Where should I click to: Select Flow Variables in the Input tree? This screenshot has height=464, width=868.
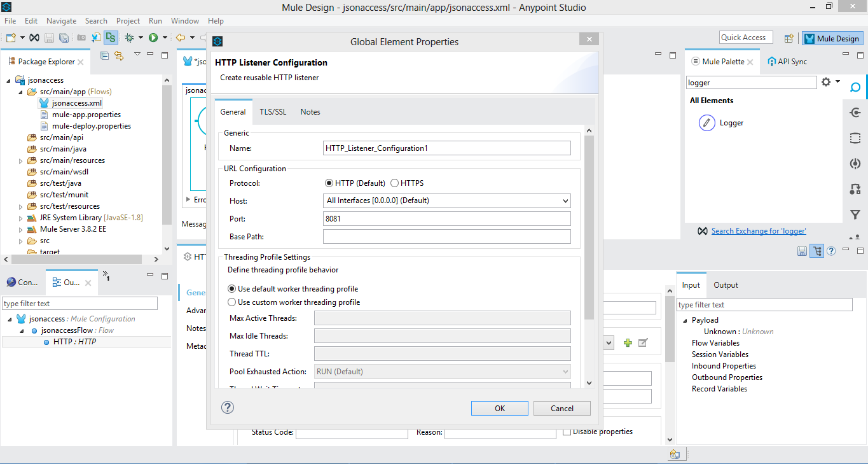coord(715,343)
